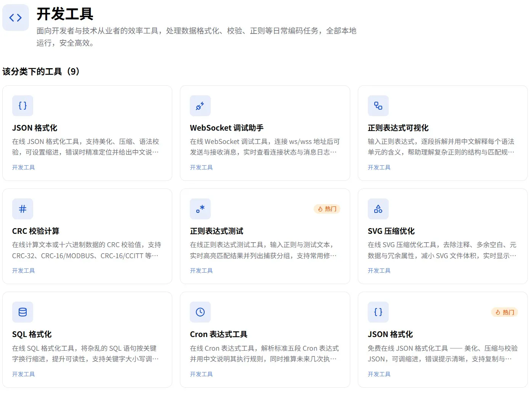Open the SQL 格式化 tool title
Viewport: 532px width, 393px height.
tap(32, 334)
